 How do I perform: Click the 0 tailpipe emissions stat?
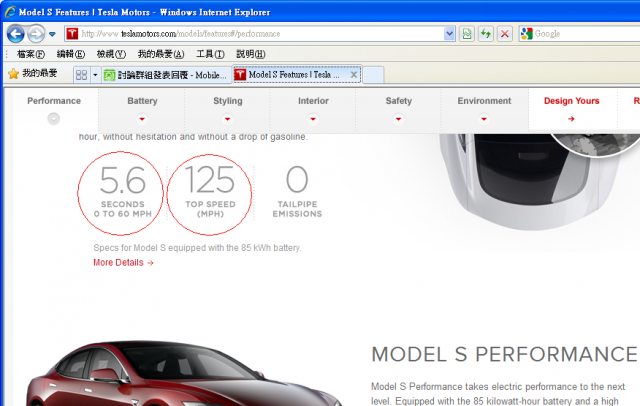click(x=297, y=192)
